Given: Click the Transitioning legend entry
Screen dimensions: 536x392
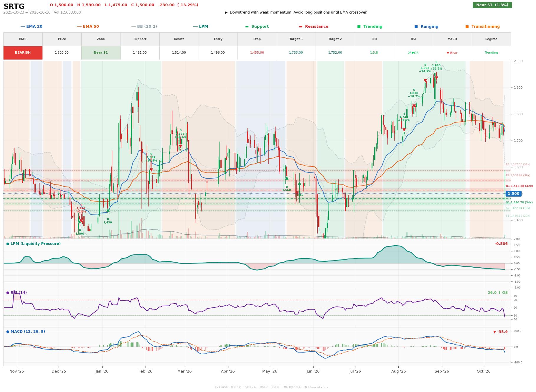Looking at the screenshot, I should (x=482, y=27).
